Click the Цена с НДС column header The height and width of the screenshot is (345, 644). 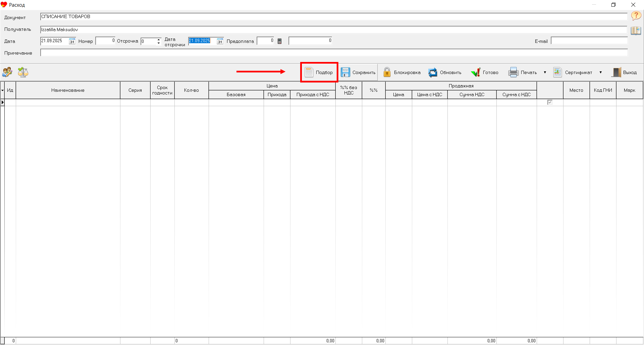click(x=430, y=94)
